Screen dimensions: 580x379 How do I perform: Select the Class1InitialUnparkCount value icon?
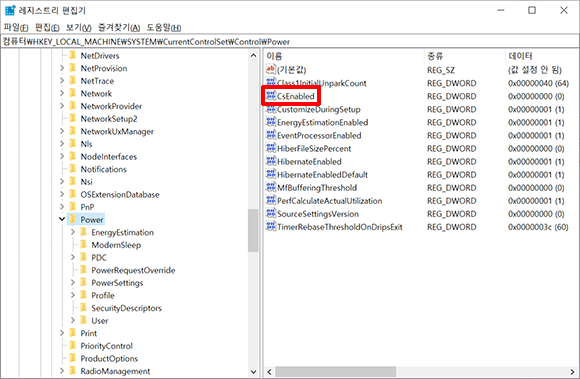coord(271,82)
